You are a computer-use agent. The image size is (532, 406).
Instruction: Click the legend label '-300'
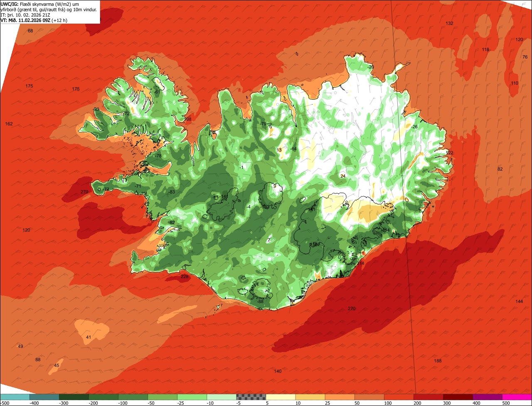click(x=63, y=403)
